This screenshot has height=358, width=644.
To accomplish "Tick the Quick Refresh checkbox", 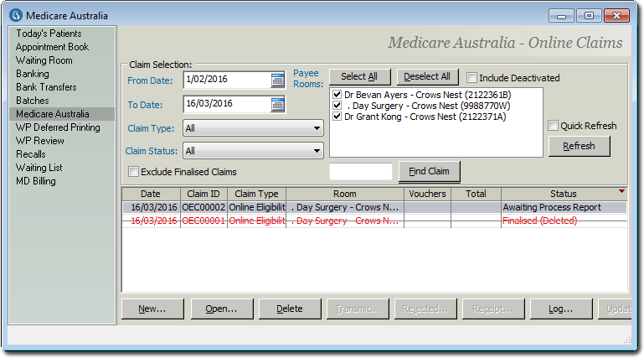I will [x=553, y=126].
